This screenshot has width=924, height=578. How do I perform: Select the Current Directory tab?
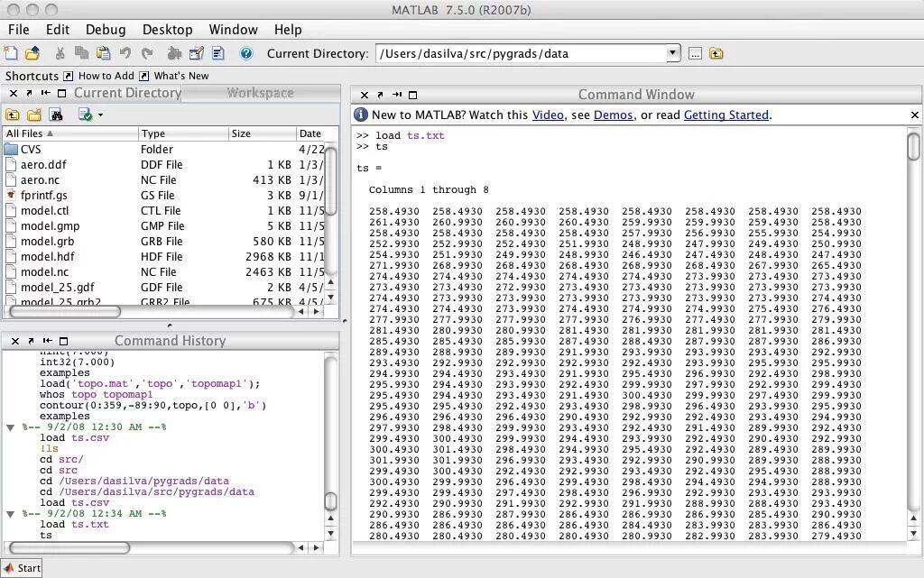127,93
